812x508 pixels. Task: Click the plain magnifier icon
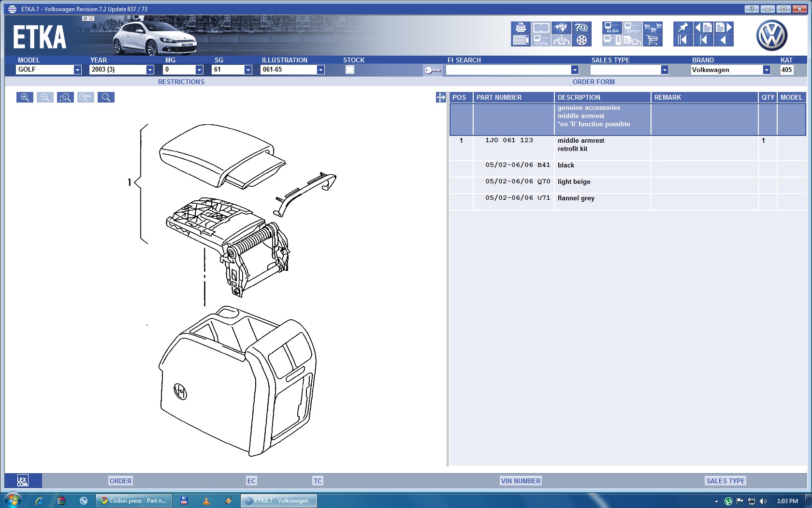click(x=106, y=97)
